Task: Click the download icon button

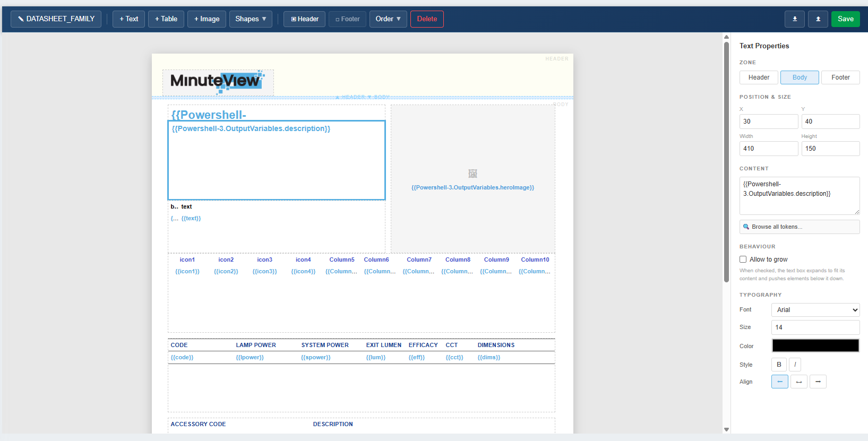Action: click(x=795, y=19)
